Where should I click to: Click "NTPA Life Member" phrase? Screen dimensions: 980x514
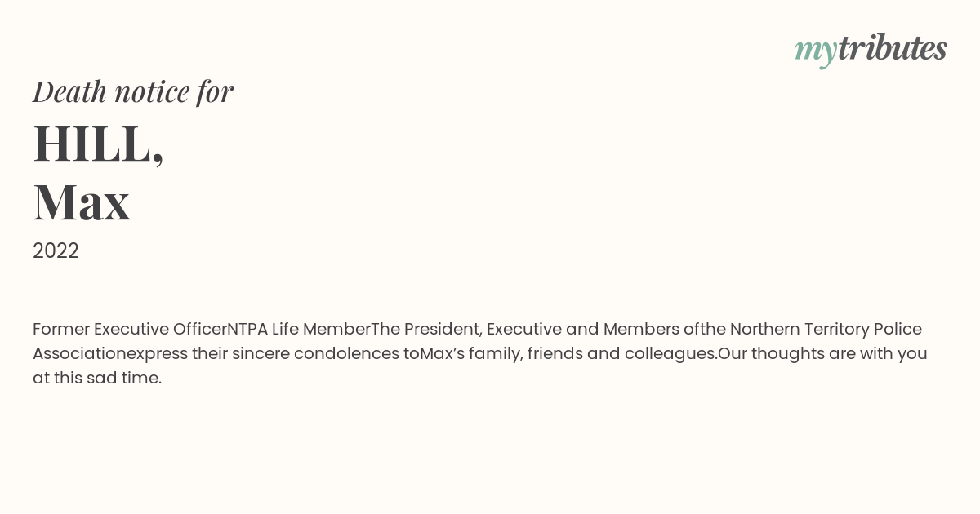click(299, 329)
